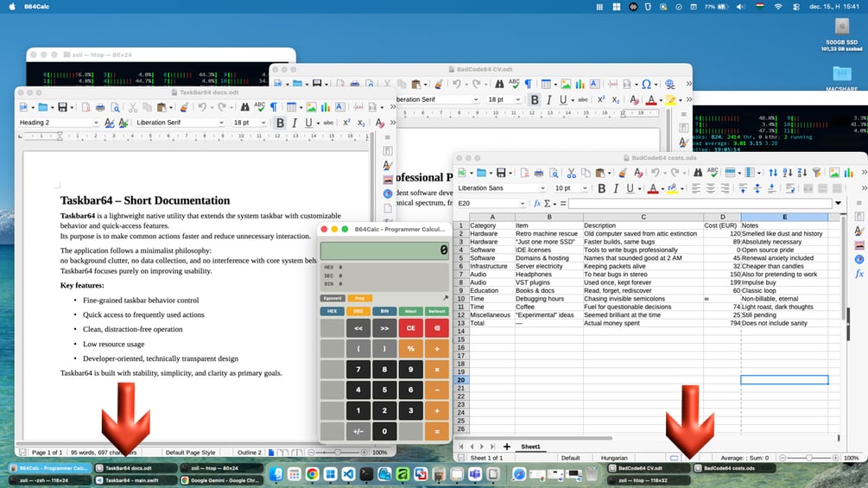The width and height of the screenshot is (868, 488).
Task: Click Sort Descending icon in costs spreadsheet
Action: click(801, 173)
